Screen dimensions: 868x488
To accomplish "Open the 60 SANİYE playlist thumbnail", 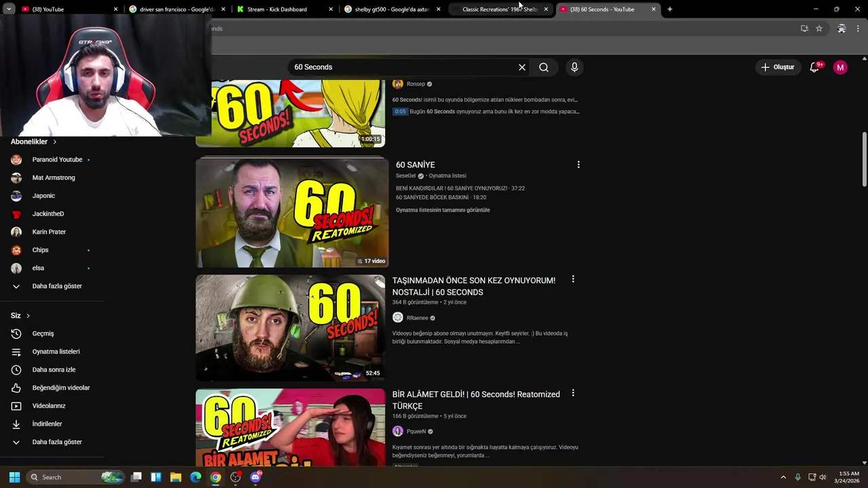I will tap(292, 212).
